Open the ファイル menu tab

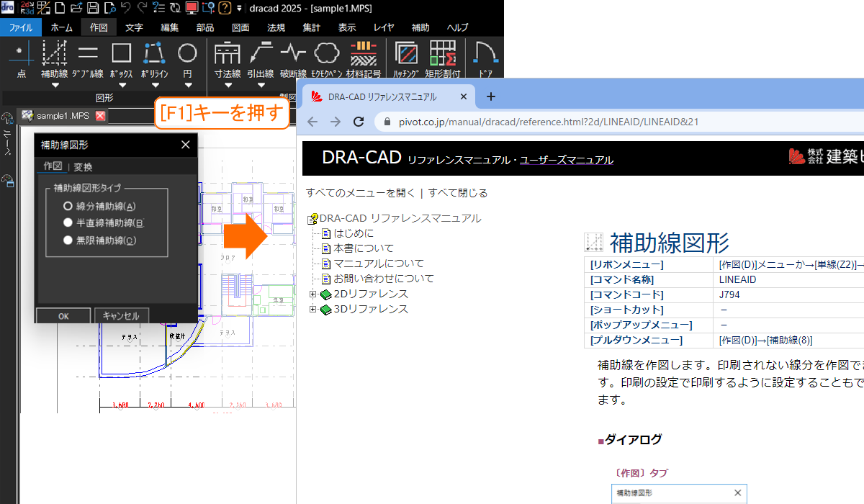20,27
